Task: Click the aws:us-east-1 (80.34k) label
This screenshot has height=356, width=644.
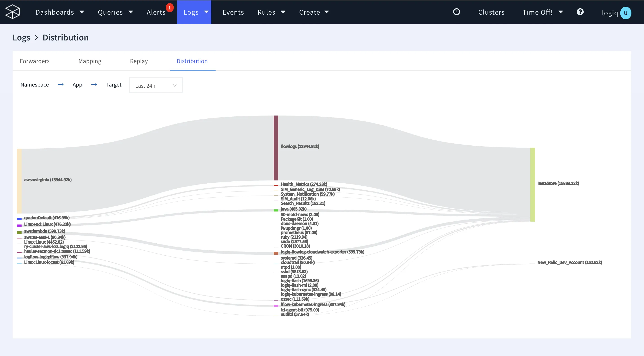Action: (x=45, y=237)
